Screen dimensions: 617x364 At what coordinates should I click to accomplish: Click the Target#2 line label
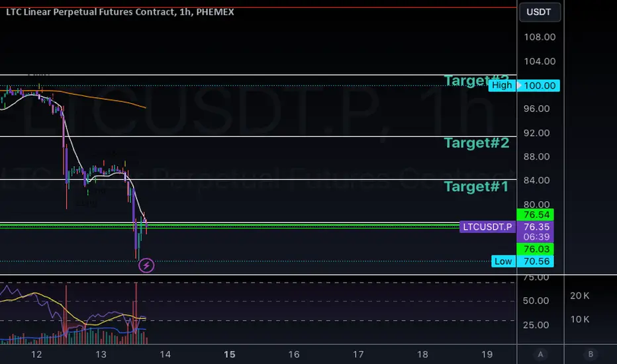tap(477, 143)
